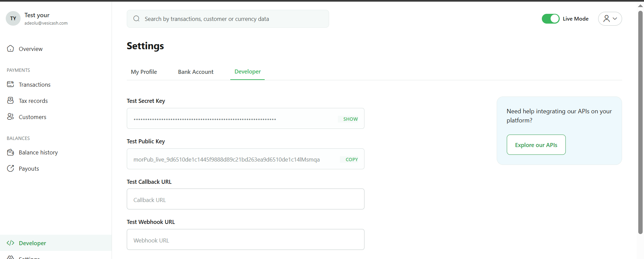Click the page vertical scrollbar
This screenshot has width=644, height=259.
click(640, 121)
